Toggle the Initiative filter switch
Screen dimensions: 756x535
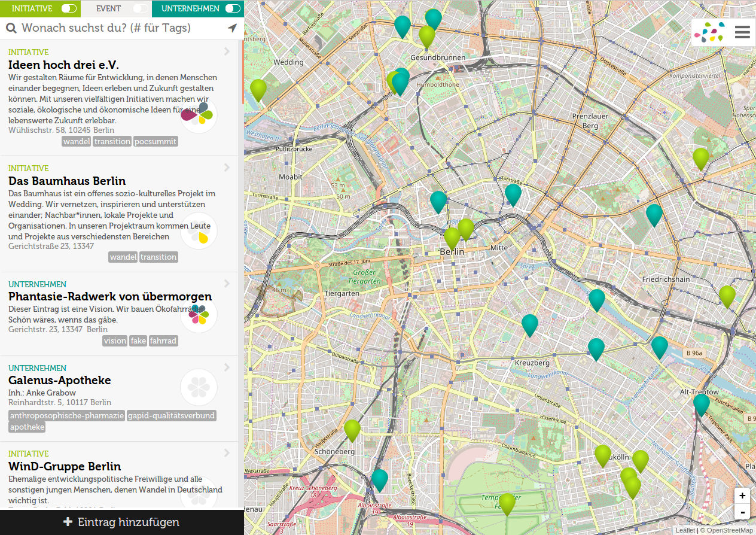69,8
